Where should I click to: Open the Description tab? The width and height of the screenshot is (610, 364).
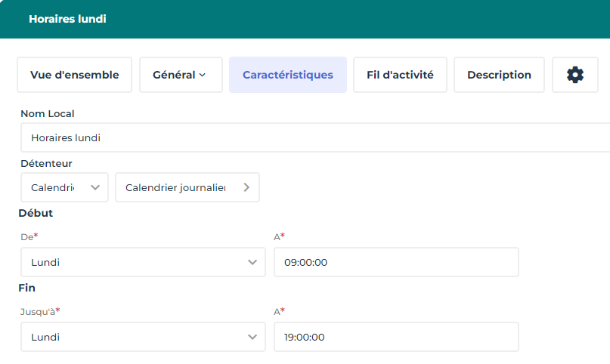click(x=499, y=75)
